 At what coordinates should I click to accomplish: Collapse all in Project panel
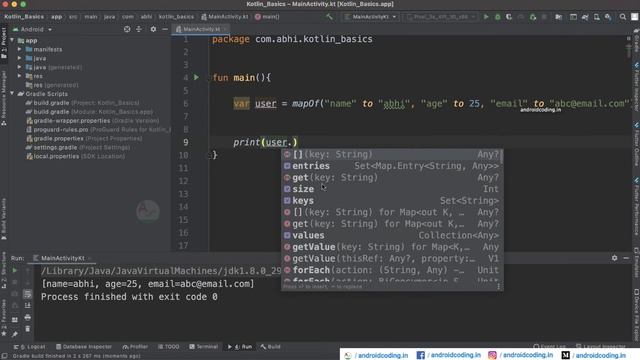click(139, 29)
